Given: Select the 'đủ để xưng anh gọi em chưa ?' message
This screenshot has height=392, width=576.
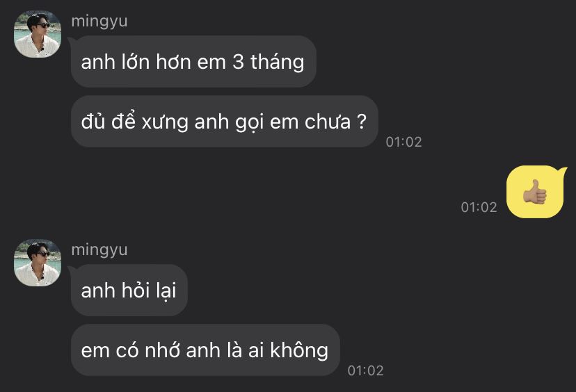Looking at the screenshot, I should click(224, 122).
